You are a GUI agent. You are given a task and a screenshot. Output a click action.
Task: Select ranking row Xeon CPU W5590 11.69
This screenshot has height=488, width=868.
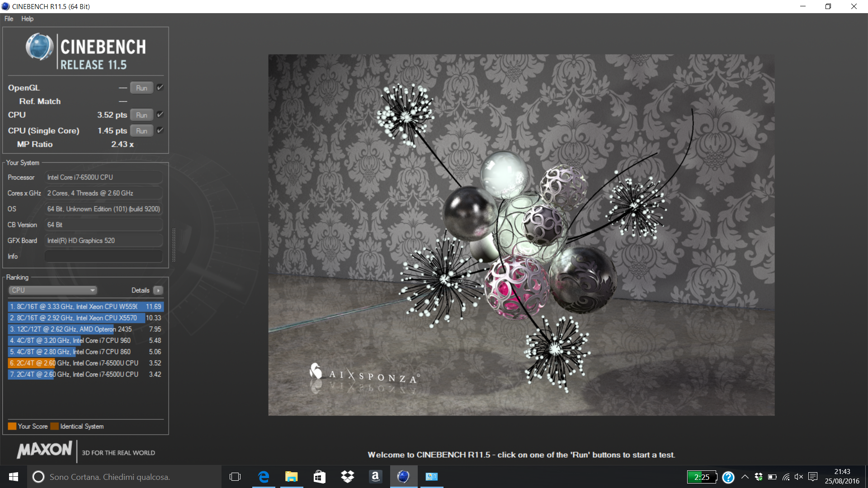coord(85,306)
